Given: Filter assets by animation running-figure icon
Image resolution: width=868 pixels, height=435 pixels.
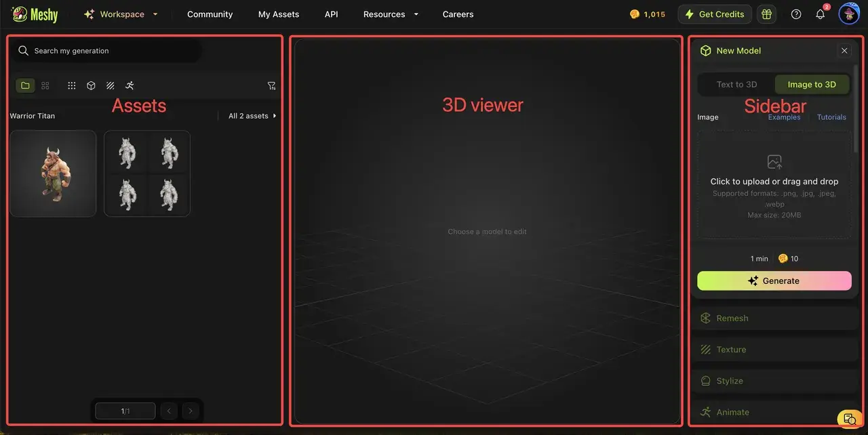Looking at the screenshot, I should [130, 85].
